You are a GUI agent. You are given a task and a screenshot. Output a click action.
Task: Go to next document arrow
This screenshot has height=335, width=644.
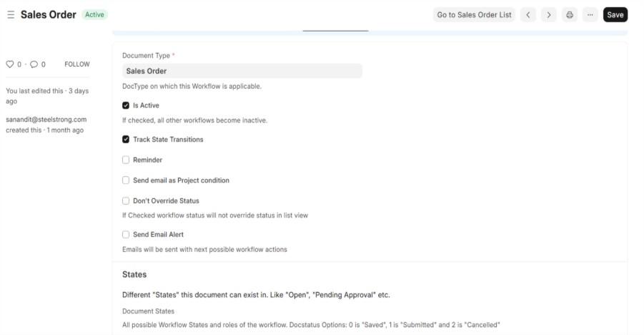548,14
